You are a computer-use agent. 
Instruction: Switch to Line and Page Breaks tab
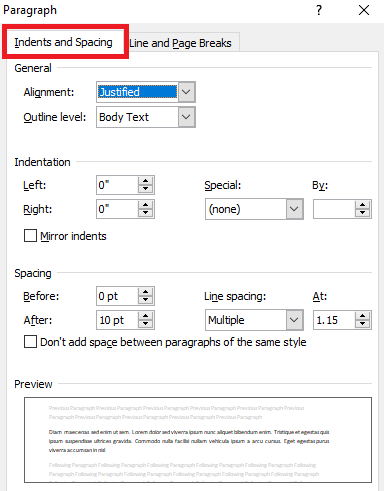pos(180,43)
